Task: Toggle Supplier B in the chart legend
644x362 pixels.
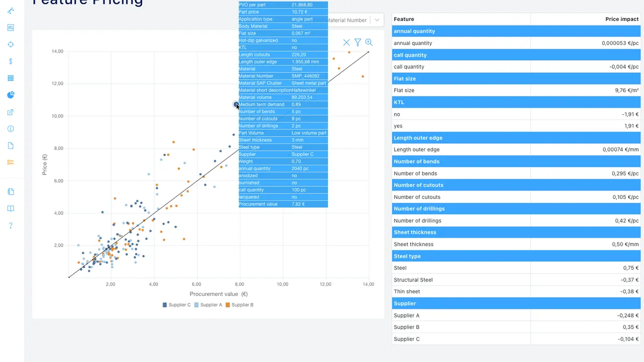Action: [x=241, y=305]
